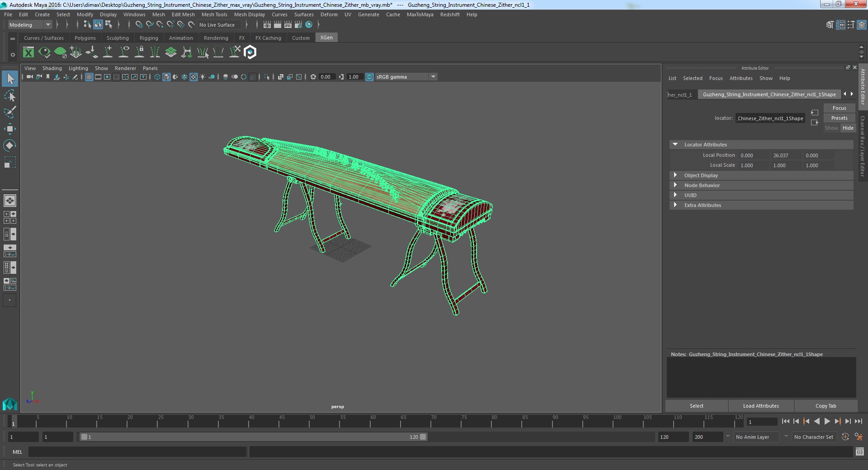Click the XGen delete guides X icon
The image size is (868, 470).
coord(235,52)
